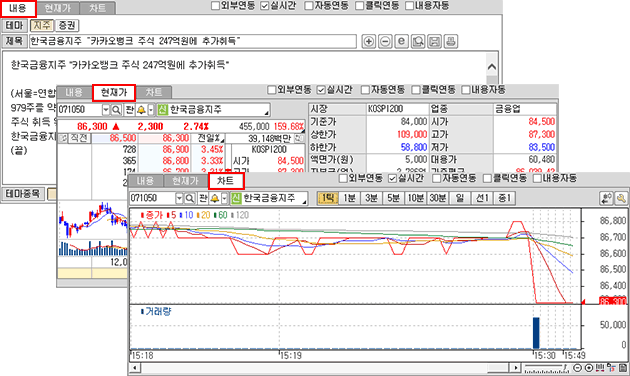Click the save disk icon in news toolbar
This screenshot has height=376, width=630.
point(434,41)
